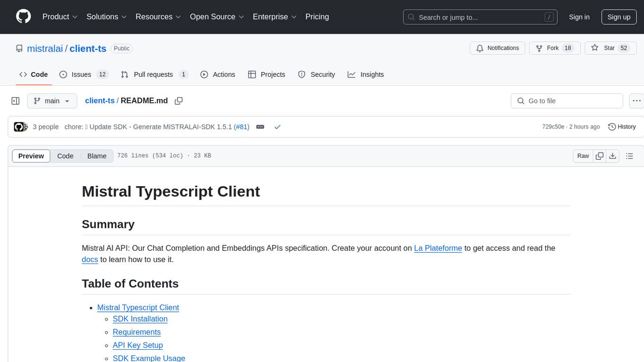Screen dimensions: 644x362
Task: Toggle the file tree side panel
Action: [16, 101]
